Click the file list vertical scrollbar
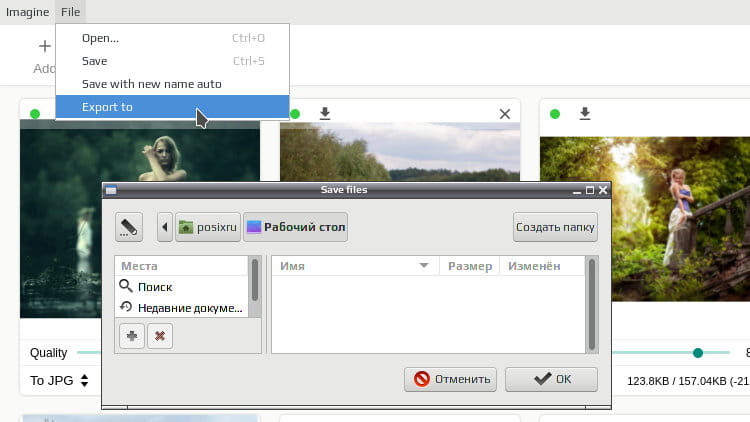The width and height of the screenshot is (750, 422). pyautogui.click(x=592, y=304)
